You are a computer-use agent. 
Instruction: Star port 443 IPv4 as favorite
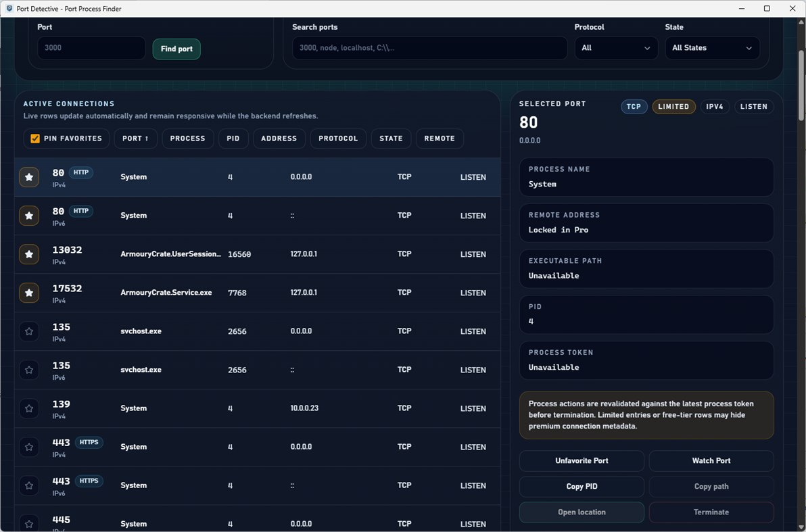pyautogui.click(x=29, y=447)
